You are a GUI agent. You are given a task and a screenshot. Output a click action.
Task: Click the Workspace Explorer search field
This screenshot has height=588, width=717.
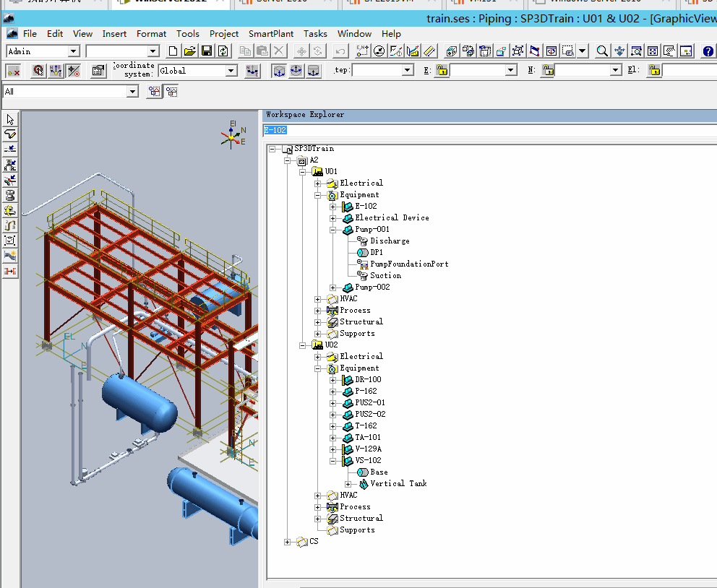[x=490, y=130]
